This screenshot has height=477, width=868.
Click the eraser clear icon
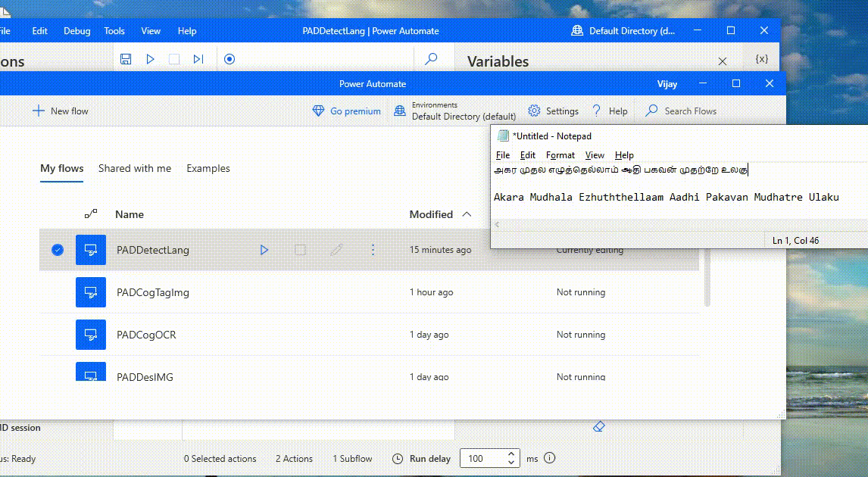(x=598, y=426)
